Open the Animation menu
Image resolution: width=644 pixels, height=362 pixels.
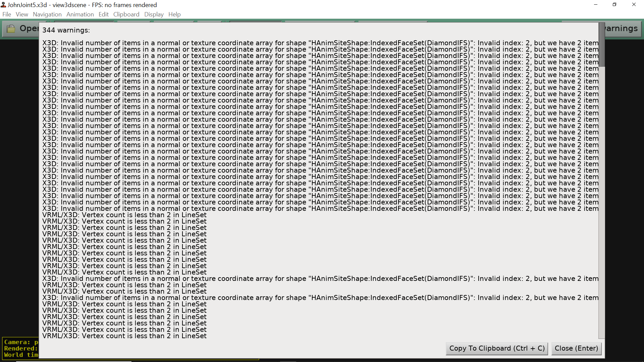click(x=80, y=14)
